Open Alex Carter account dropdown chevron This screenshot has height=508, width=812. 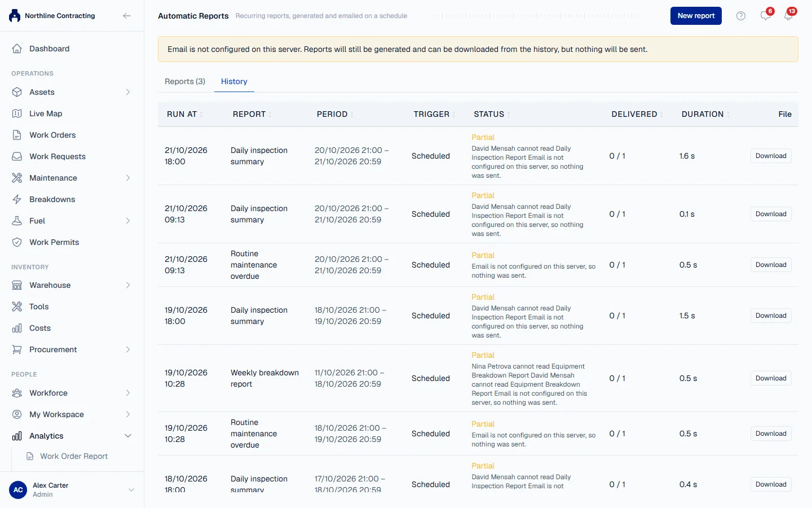pyautogui.click(x=131, y=490)
